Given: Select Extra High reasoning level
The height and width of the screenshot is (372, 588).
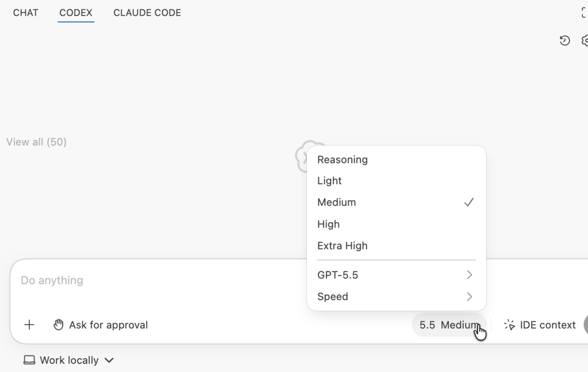Looking at the screenshot, I should (x=397, y=246).
